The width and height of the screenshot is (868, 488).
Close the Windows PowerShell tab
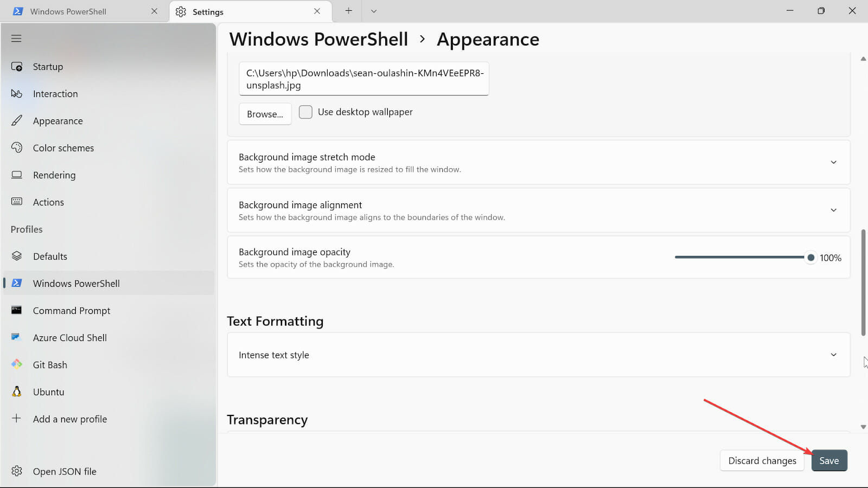154,11
